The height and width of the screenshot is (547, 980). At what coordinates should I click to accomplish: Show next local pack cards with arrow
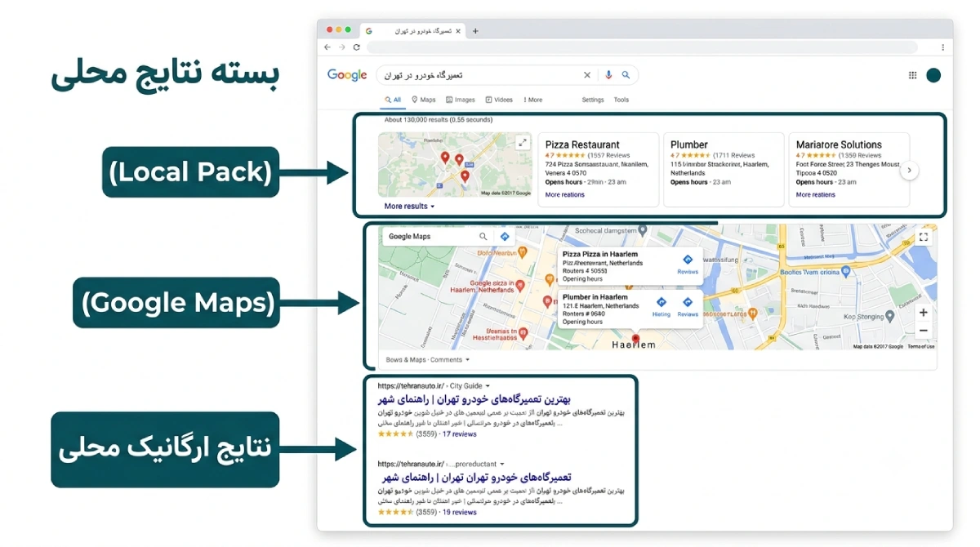[x=909, y=171]
